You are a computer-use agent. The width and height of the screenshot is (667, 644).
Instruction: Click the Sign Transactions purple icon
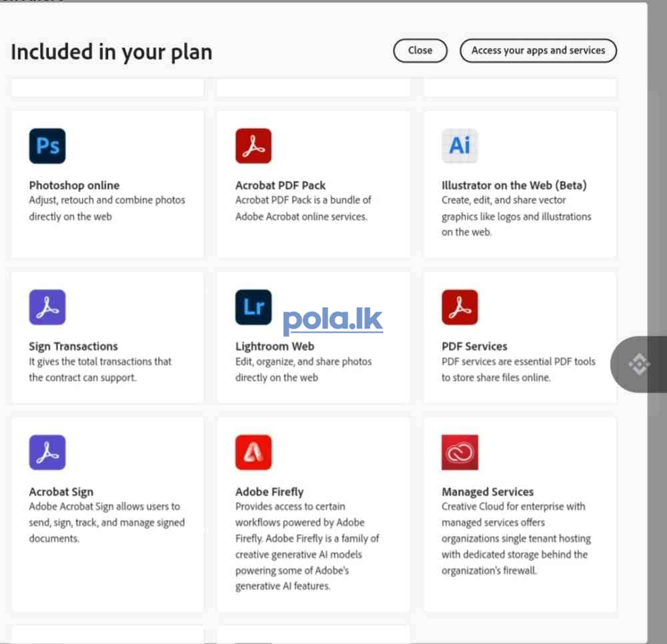[x=47, y=307]
